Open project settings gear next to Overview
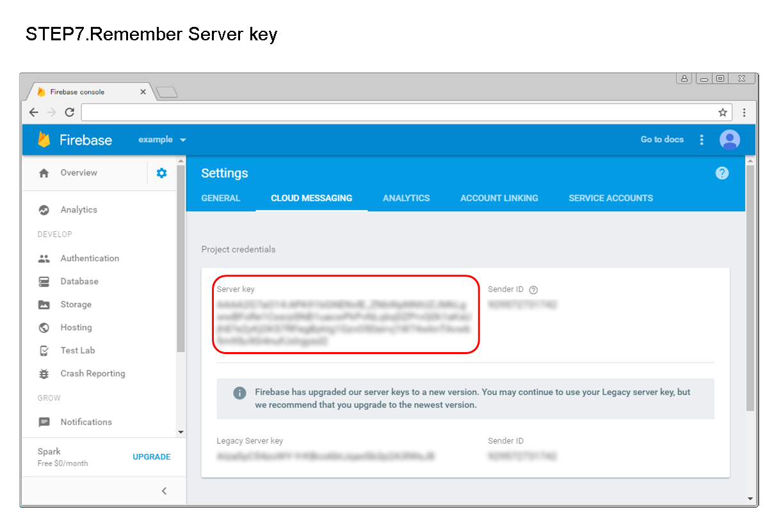Viewport: 774px width, 532px height. pos(161,172)
